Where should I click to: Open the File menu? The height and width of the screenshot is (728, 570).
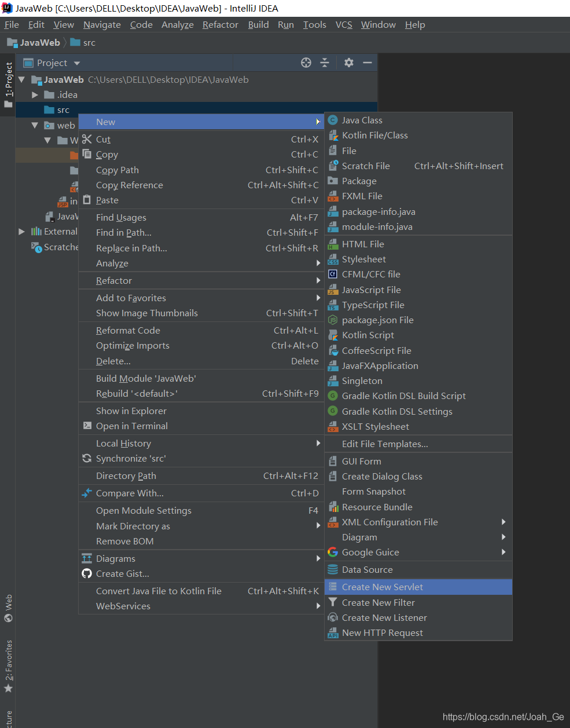[12, 24]
